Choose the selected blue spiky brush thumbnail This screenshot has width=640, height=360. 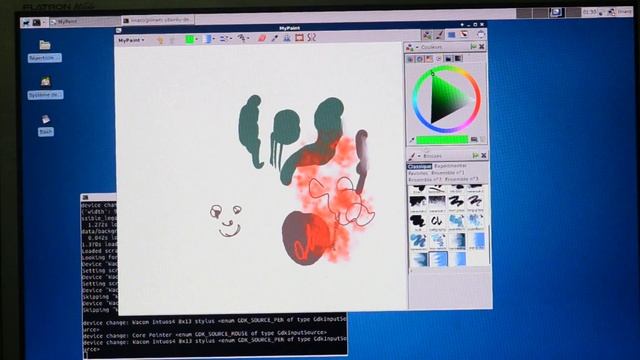tap(438, 259)
